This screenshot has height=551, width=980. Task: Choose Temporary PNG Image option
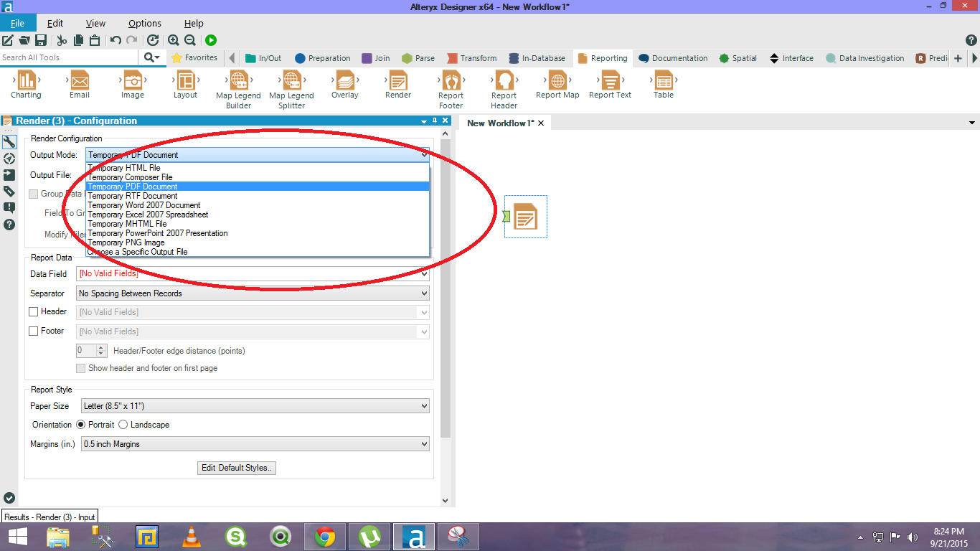coord(258,242)
